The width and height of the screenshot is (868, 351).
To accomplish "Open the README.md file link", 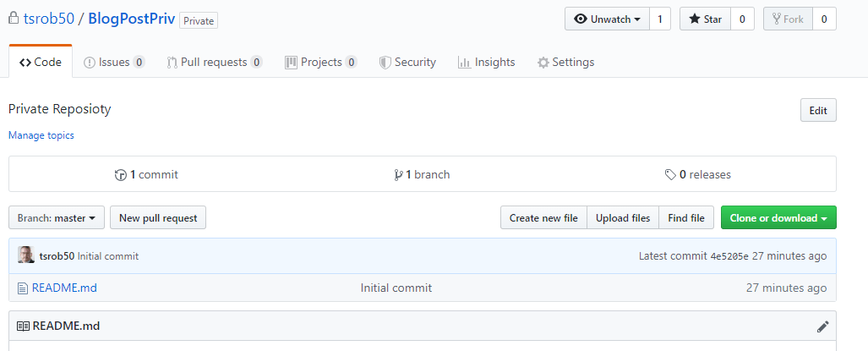I will [64, 288].
